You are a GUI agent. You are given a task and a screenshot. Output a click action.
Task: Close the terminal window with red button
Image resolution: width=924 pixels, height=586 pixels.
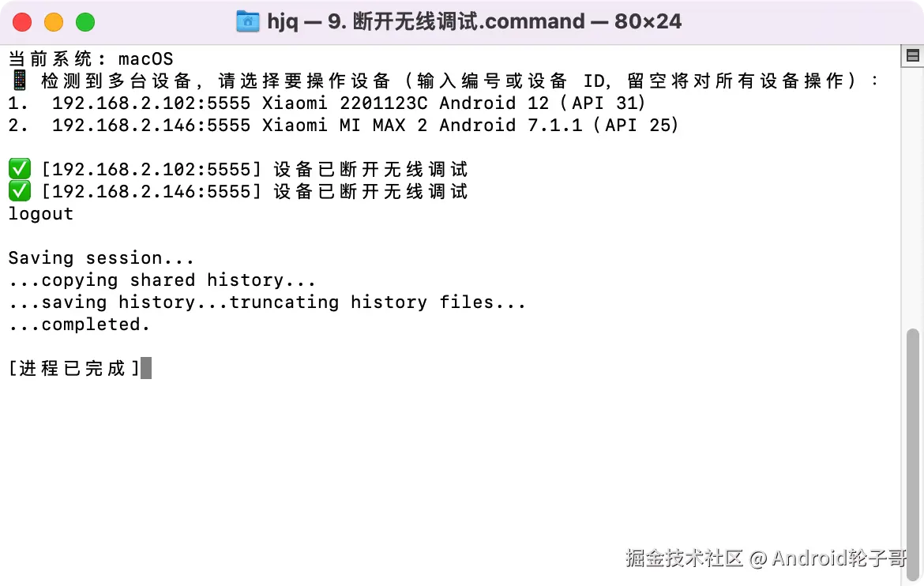22,22
